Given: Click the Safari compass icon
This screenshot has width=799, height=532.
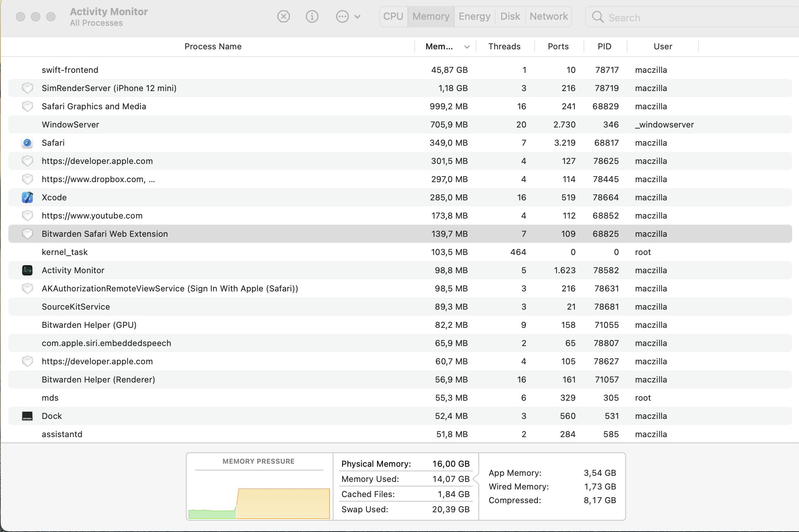Looking at the screenshot, I should click(x=27, y=143).
